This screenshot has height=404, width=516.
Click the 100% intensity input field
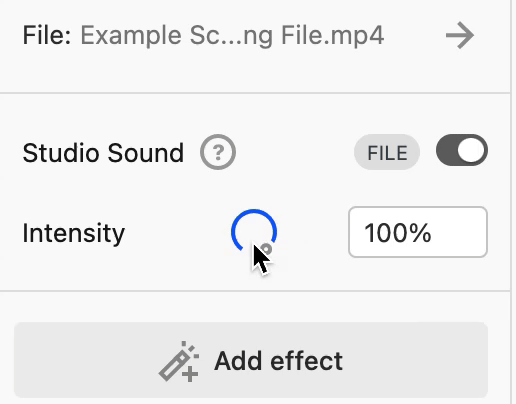click(418, 232)
